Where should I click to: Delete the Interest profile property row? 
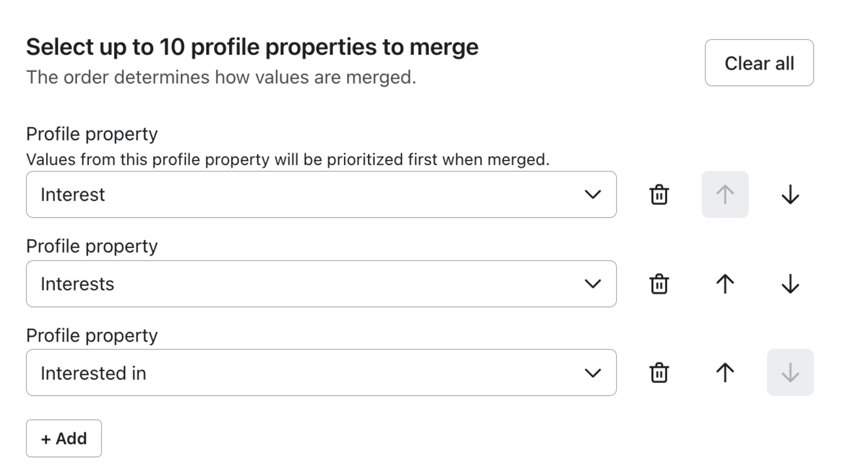tap(659, 195)
